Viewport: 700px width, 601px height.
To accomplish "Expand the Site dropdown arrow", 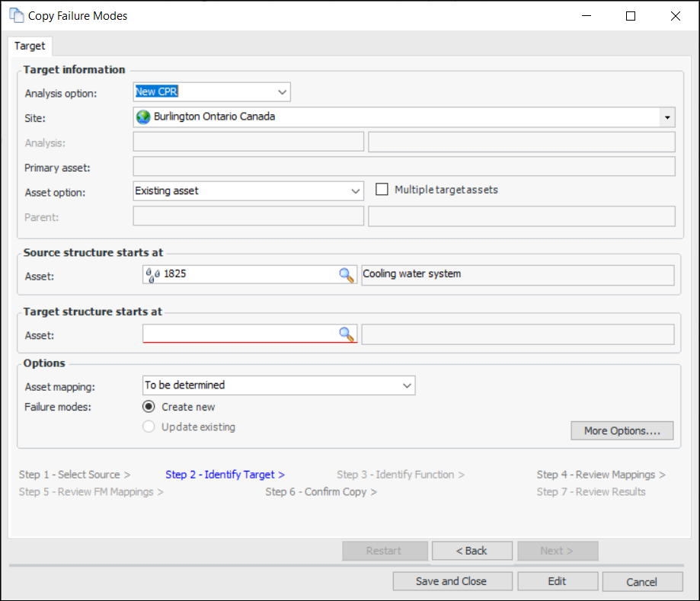I will point(667,117).
